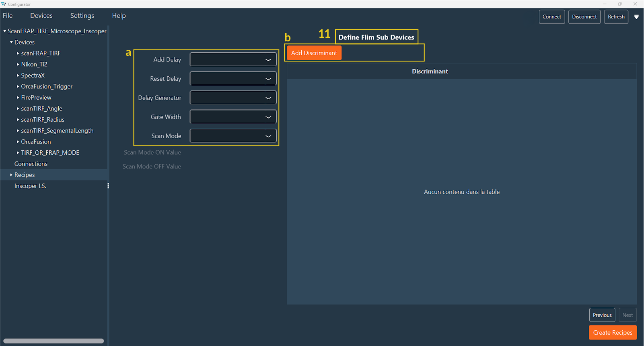Click the three-dot handle beside Inscoper I.S.
The width and height of the screenshot is (644, 346).
[x=108, y=186]
